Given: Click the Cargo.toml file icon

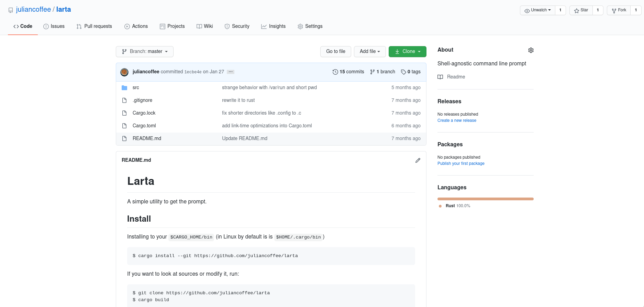Looking at the screenshot, I should tap(124, 126).
